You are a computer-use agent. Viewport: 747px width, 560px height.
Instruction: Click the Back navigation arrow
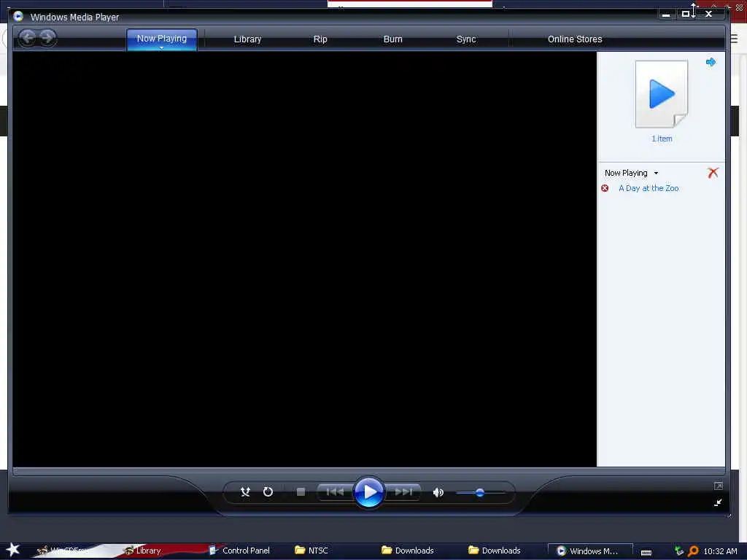28,38
